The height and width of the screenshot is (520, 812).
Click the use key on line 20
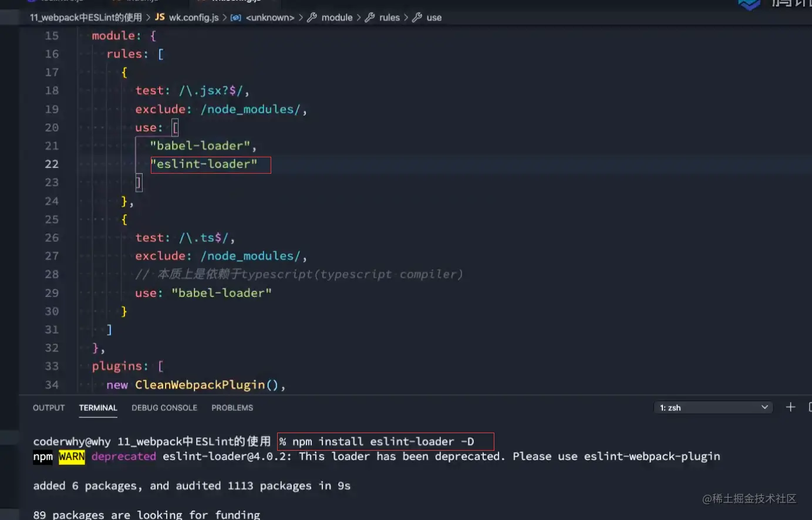pos(146,127)
